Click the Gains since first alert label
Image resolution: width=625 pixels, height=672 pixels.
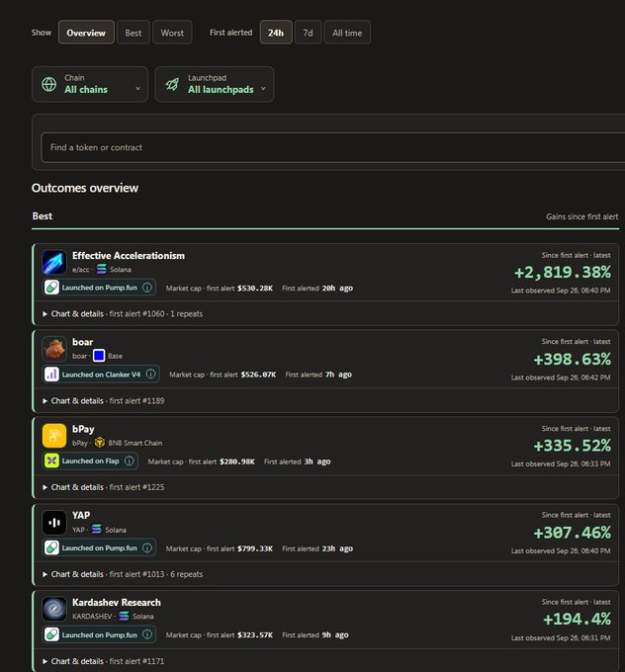pyautogui.click(x=582, y=216)
